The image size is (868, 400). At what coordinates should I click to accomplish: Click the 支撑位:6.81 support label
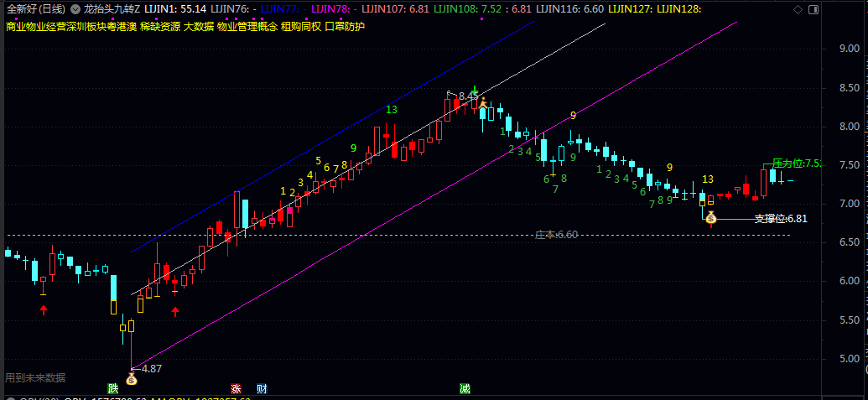(781, 219)
